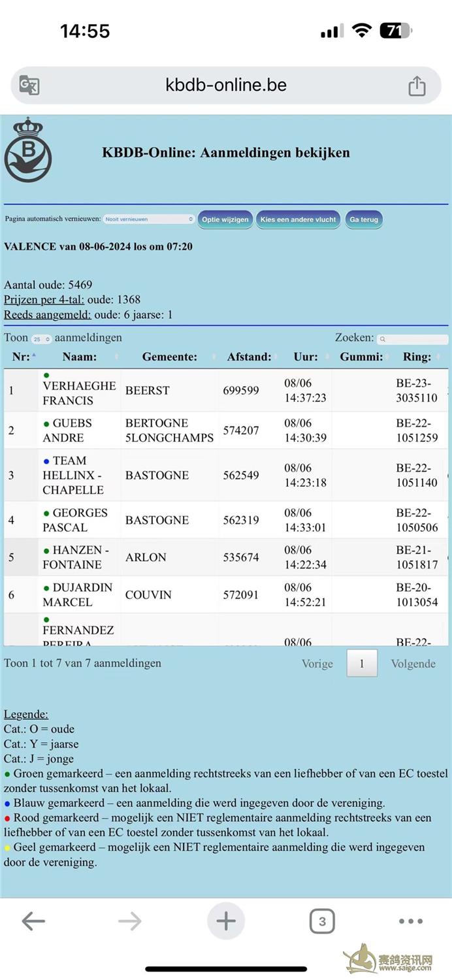Click arrival time '08/06 14:52:21'

(305, 595)
